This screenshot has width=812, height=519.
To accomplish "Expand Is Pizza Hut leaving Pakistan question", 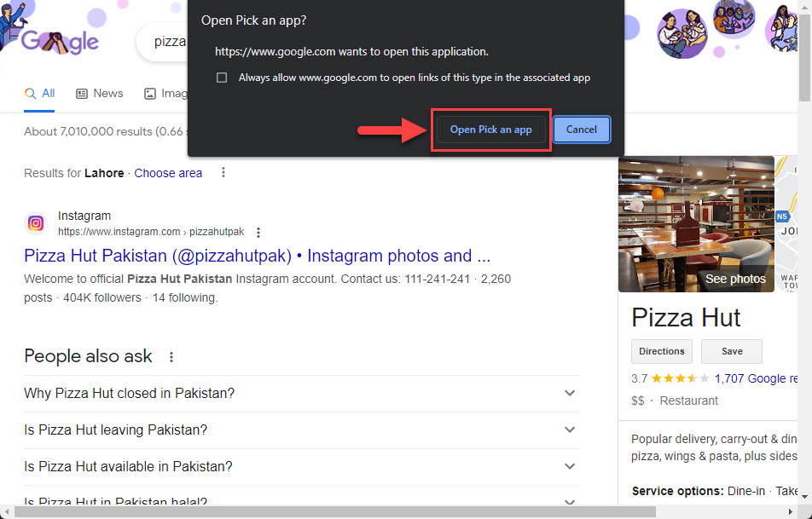I will tap(302, 430).
